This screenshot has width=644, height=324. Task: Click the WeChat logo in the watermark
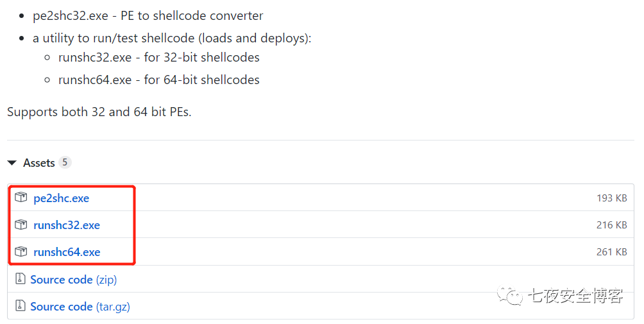pyautogui.click(x=513, y=296)
